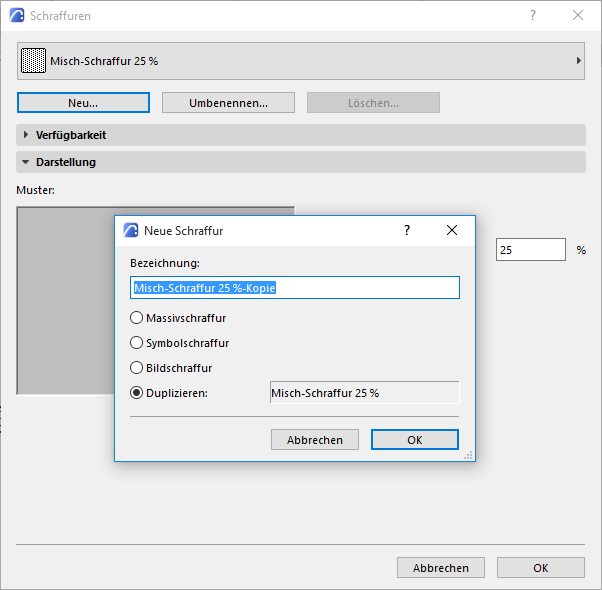The image size is (602, 590).
Task: Click the help question mark in Schraffuren window
Action: tap(533, 15)
